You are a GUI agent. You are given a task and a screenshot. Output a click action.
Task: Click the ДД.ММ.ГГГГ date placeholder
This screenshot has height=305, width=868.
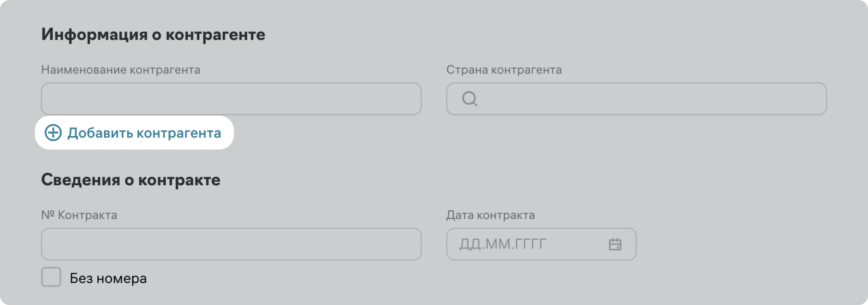point(503,244)
